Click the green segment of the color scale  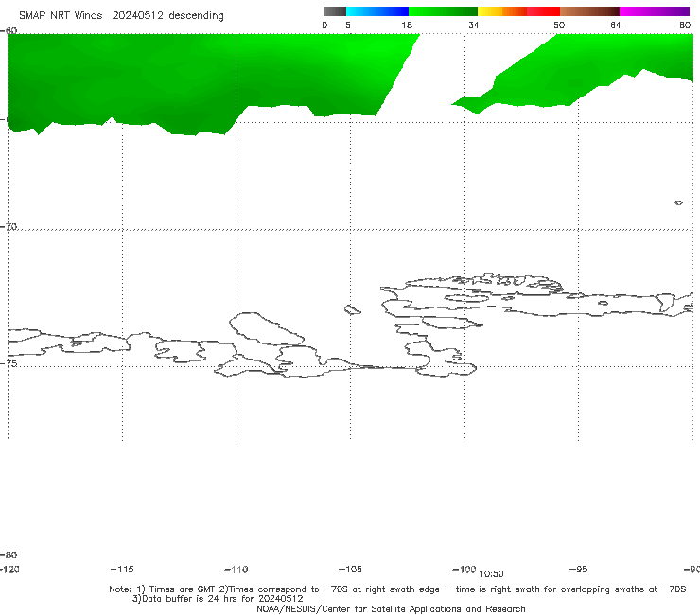[x=443, y=11]
